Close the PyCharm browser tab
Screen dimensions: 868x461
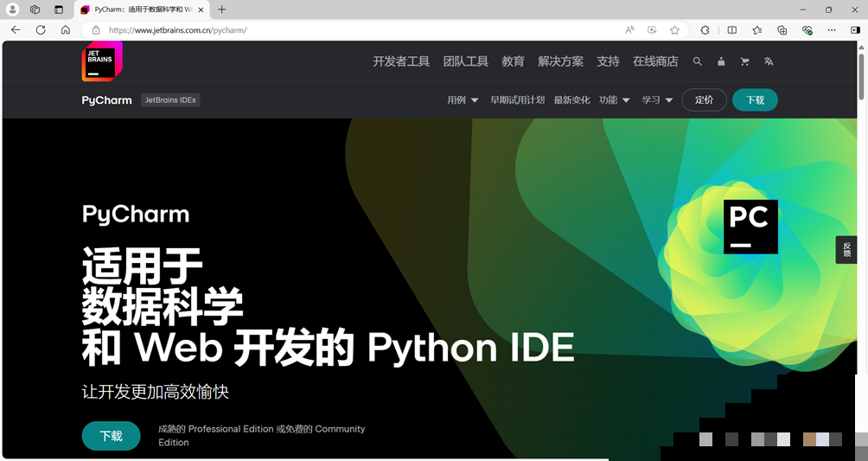click(201, 10)
